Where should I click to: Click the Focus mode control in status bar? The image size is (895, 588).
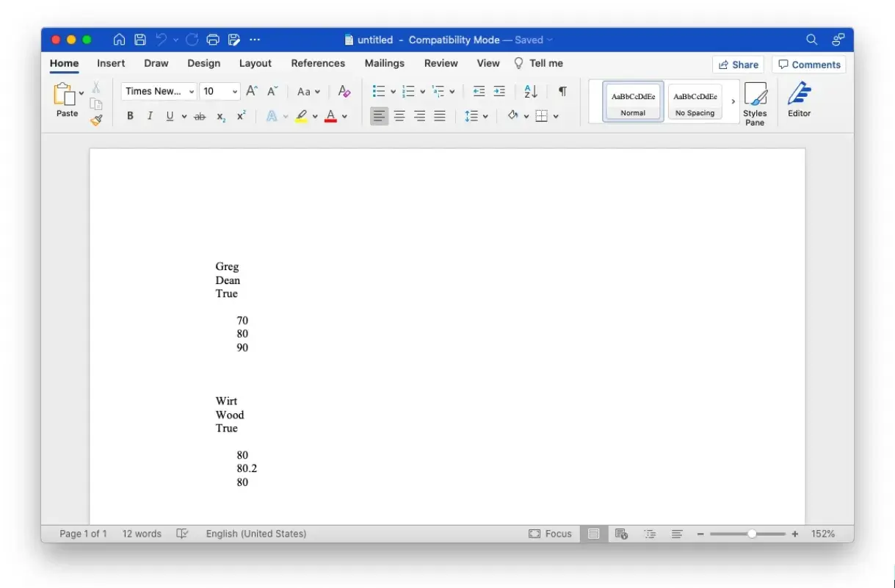(550, 534)
